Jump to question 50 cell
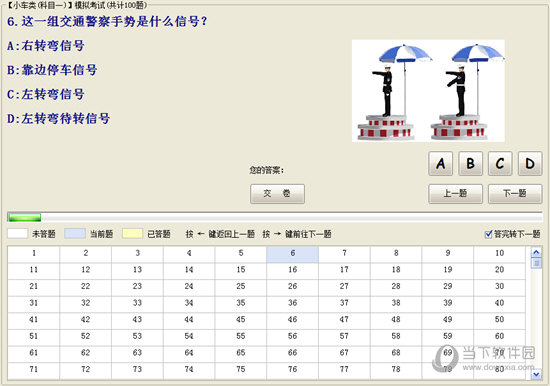550x386 pixels. 499,320
